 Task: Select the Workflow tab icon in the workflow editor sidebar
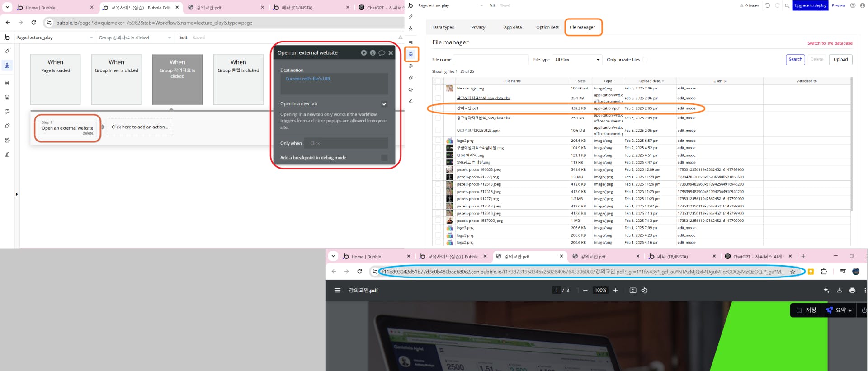coord(7,66)
